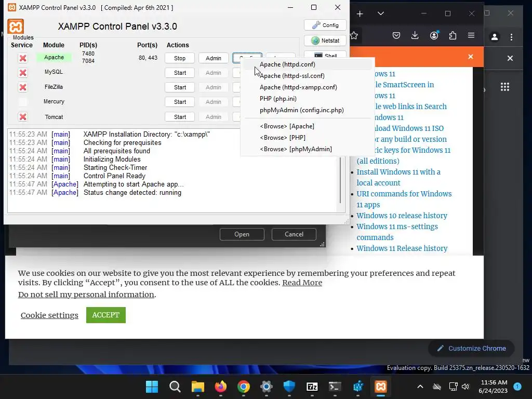This screenshot has width=532, height=399.
Task: Click the Customize Chrome button
Action: [x=471, y=349]
